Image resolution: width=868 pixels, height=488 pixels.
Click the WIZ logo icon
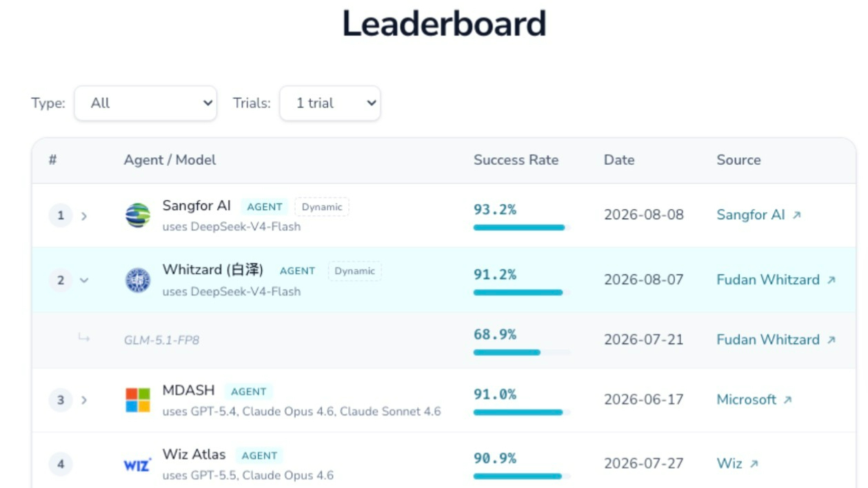pyautogui.click(x=137, y=465)
